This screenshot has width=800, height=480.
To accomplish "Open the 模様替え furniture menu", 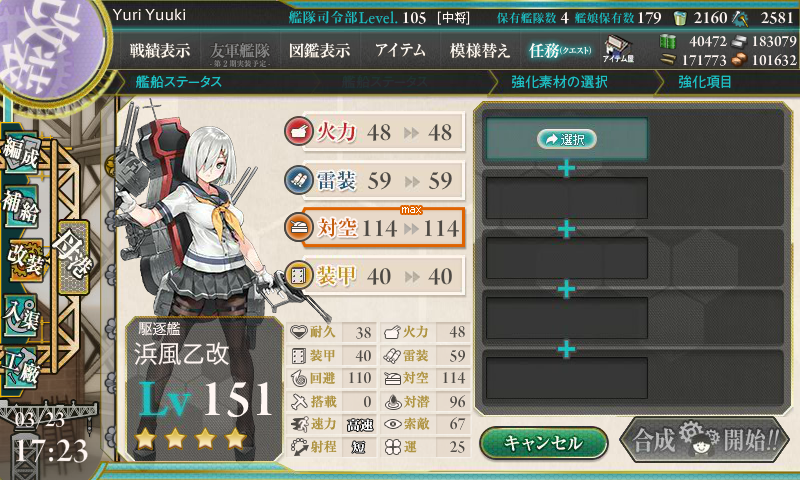I will (480, 50).
